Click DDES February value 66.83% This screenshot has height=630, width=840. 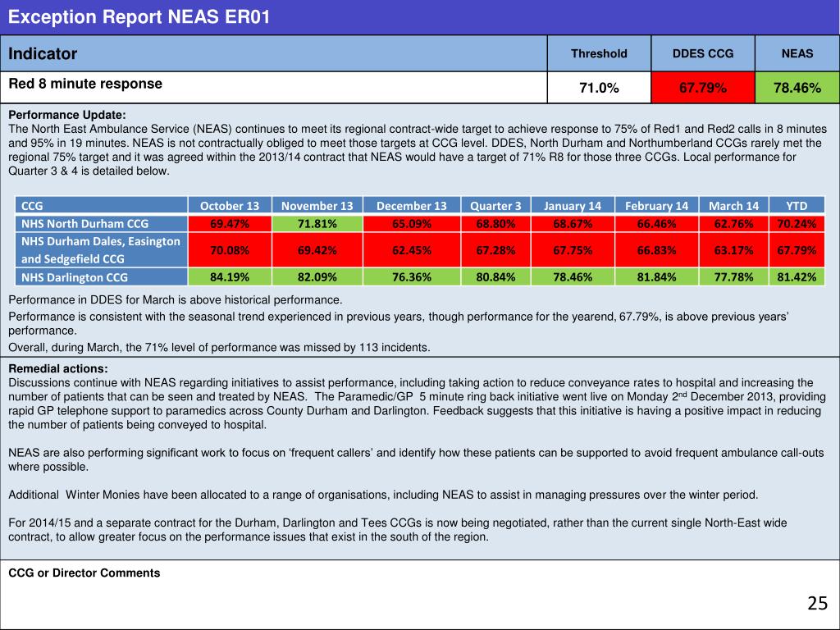click(657, 249)
